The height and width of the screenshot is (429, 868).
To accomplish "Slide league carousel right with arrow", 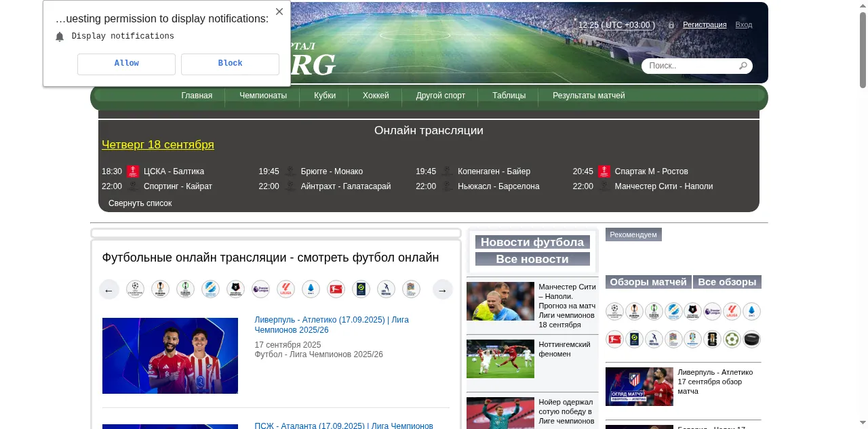I will [442, 290].
